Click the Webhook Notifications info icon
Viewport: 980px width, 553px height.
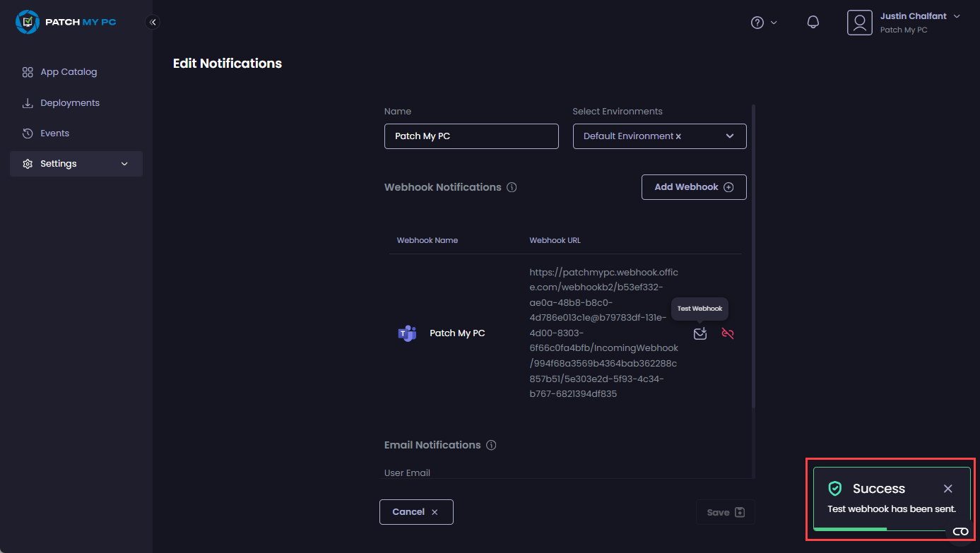[x=512, y=187]
